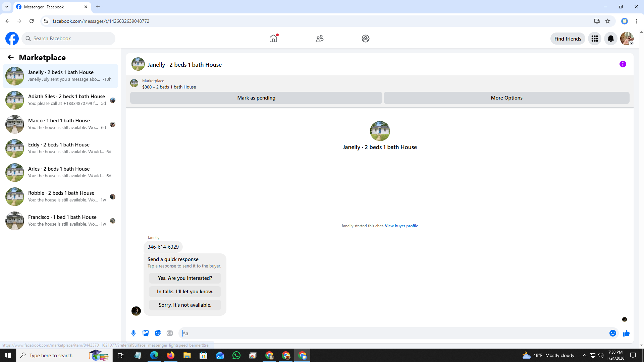Go to the Facebook Home tab
Screen dimensions: 644x362
coord(273,39)
